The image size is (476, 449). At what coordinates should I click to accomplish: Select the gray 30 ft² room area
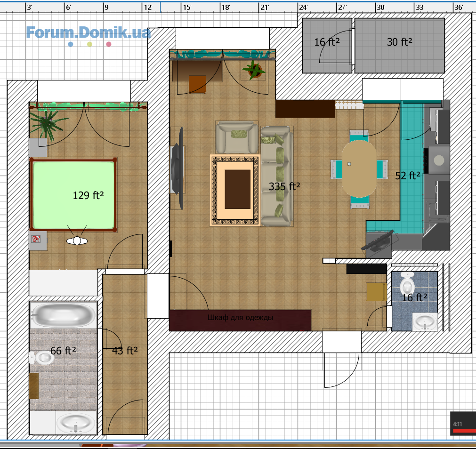(x=399, y=46)
